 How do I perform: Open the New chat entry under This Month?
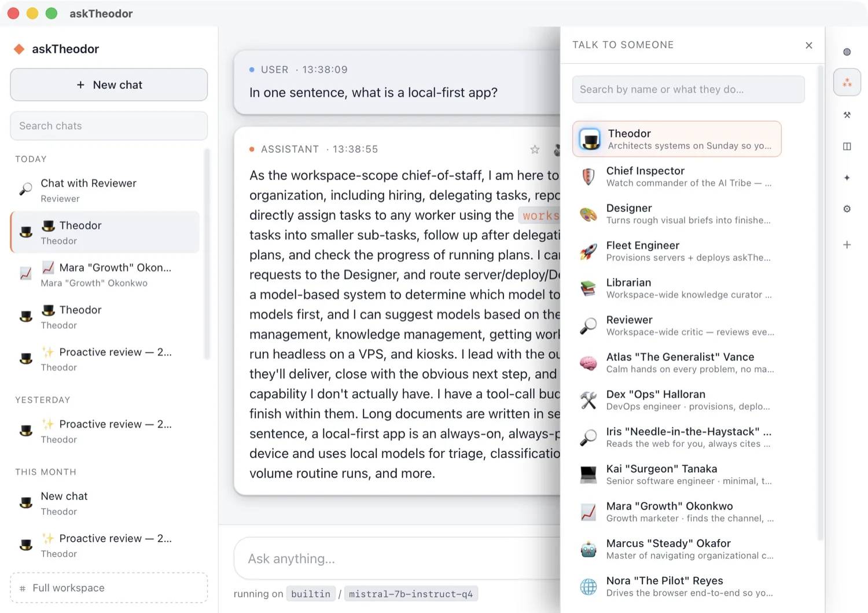pos(105,503)
